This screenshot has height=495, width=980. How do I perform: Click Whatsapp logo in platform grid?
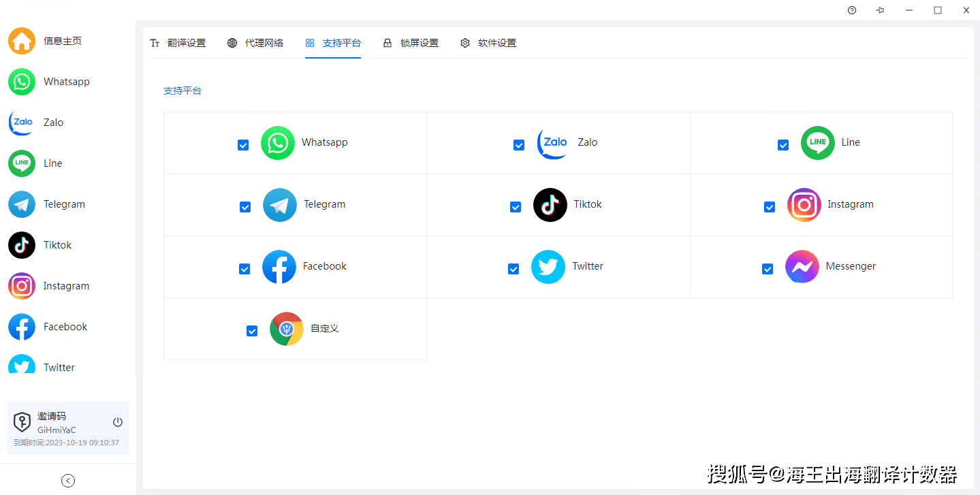coord(278,143)
